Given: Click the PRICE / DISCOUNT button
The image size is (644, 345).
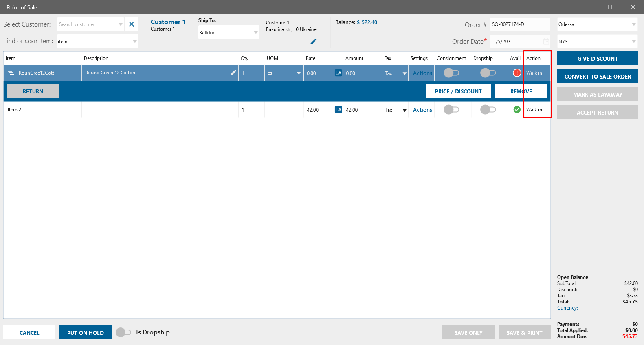Looking at the screenshot, I should click(x=458, y=91).
